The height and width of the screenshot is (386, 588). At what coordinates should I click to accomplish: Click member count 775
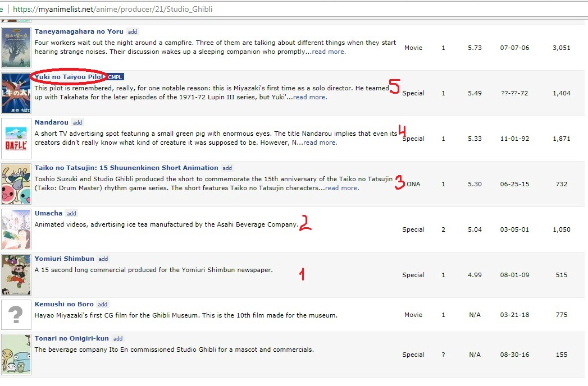pos(562,314)
